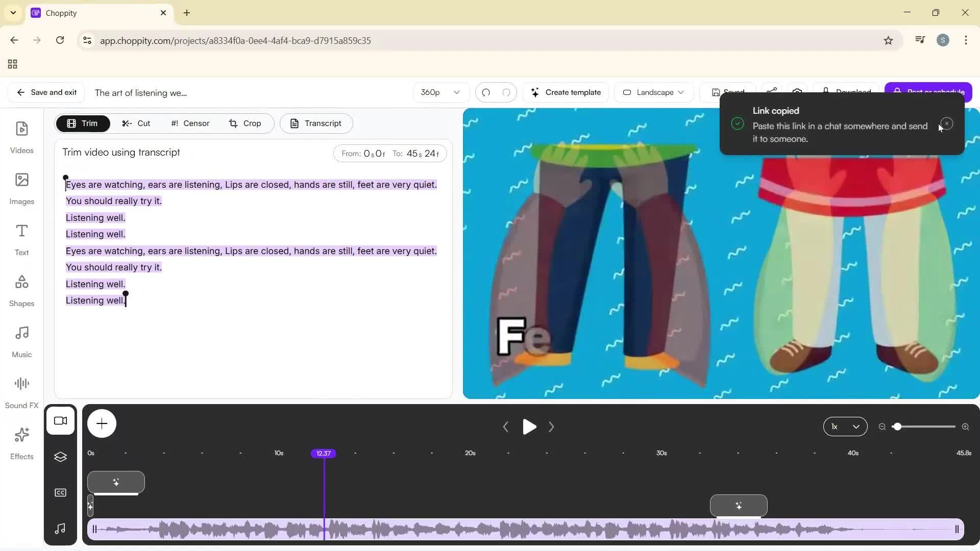Click the undo arrow icon

[x=486, y=92]
